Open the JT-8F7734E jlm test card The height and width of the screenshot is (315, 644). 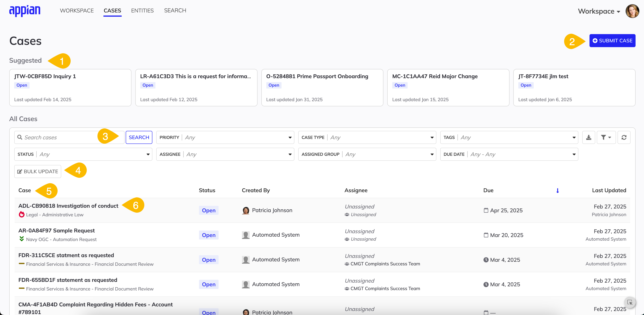[x=574, y=88]
